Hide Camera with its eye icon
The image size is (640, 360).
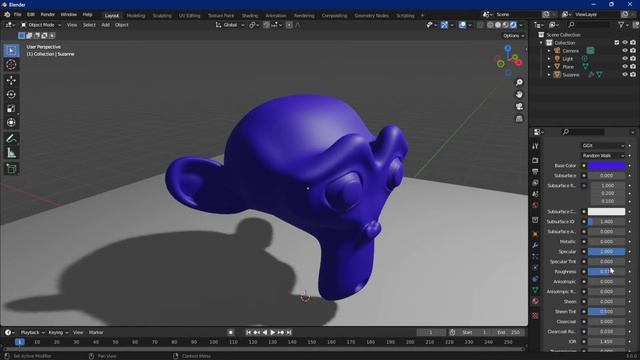(624, 51)
